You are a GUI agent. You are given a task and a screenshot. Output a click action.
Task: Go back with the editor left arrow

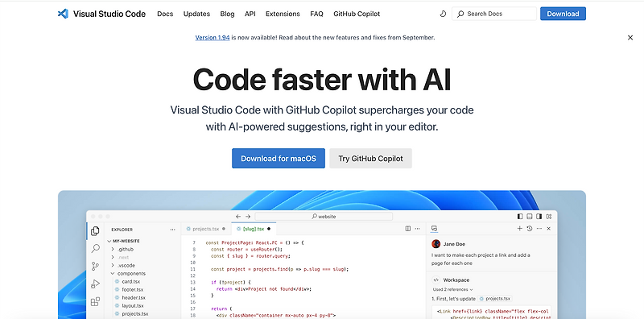(238, 216)
